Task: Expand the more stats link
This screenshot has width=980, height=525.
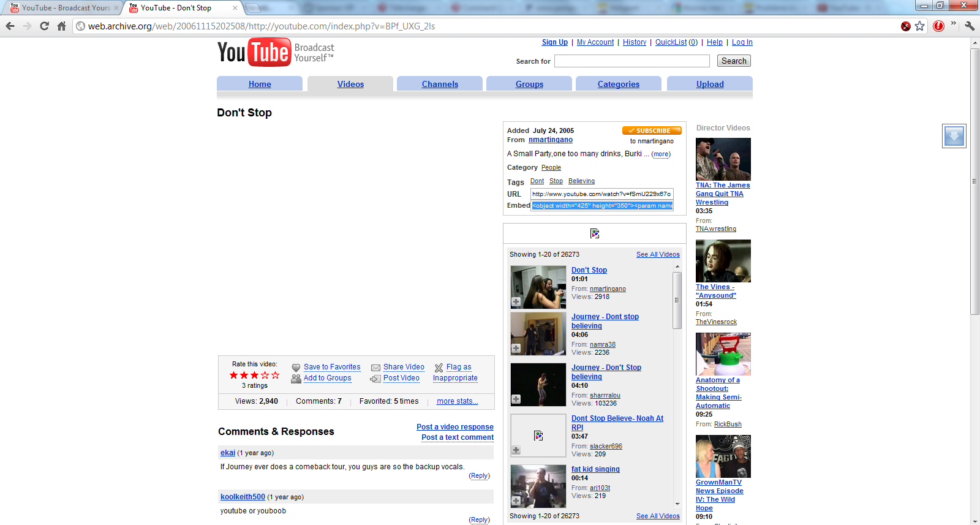Action: point(457,401)
